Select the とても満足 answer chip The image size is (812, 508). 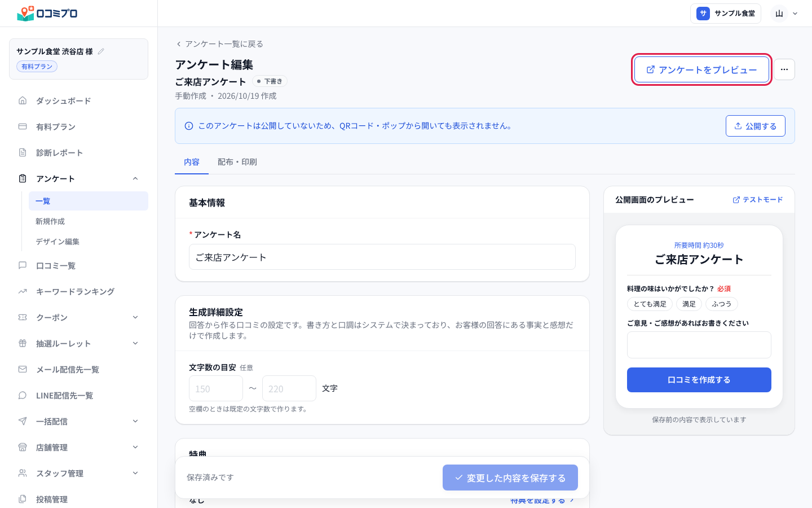coord(650,304)
